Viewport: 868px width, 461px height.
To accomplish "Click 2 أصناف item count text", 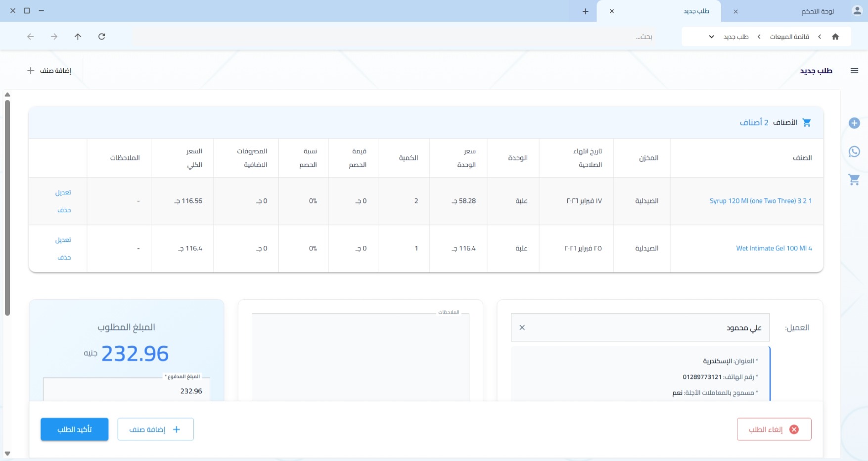I will pos(754,122).
